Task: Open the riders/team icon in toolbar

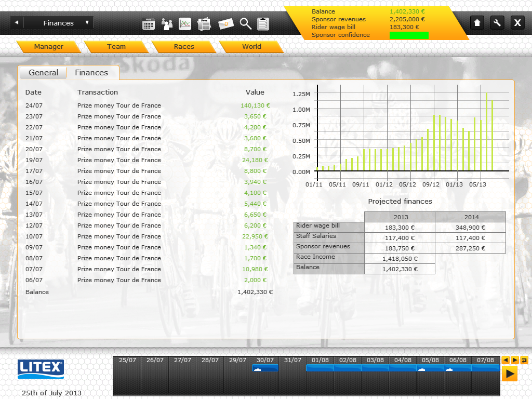Action: click(x=167, y=24)
